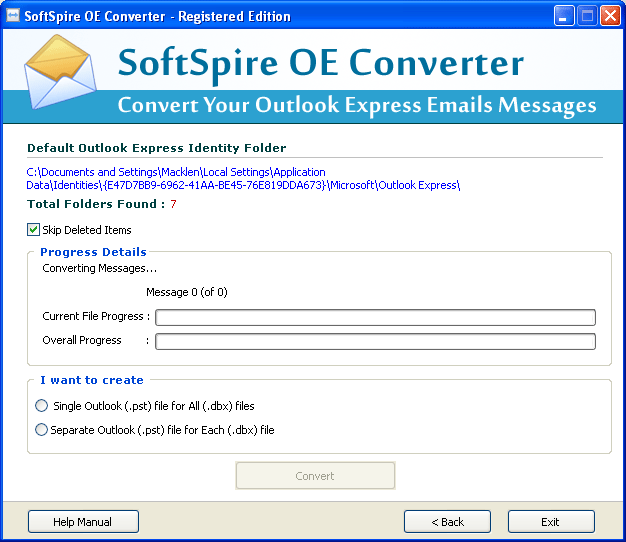Select Single Outlook (.pst) file for All option
Viewport: 626px width, 542px height.
42,406
